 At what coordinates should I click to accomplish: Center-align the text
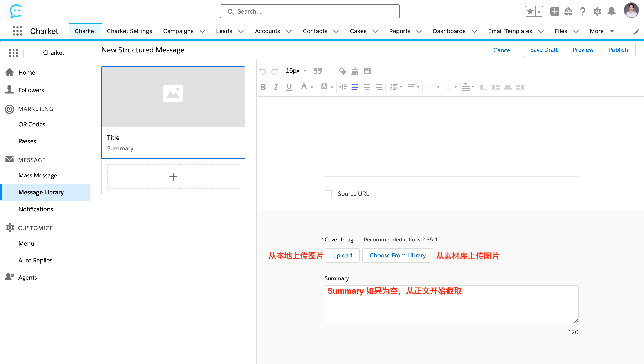367,87
